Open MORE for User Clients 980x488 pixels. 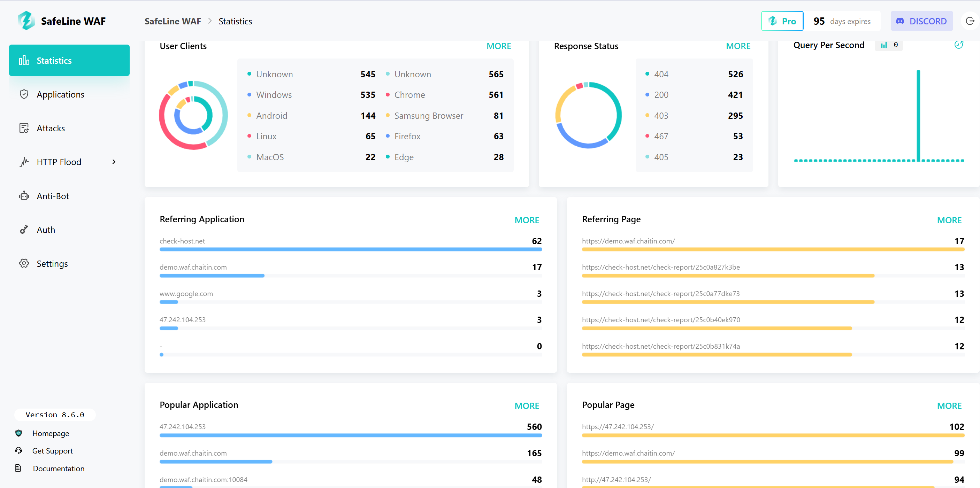click(x=498, y=46)
